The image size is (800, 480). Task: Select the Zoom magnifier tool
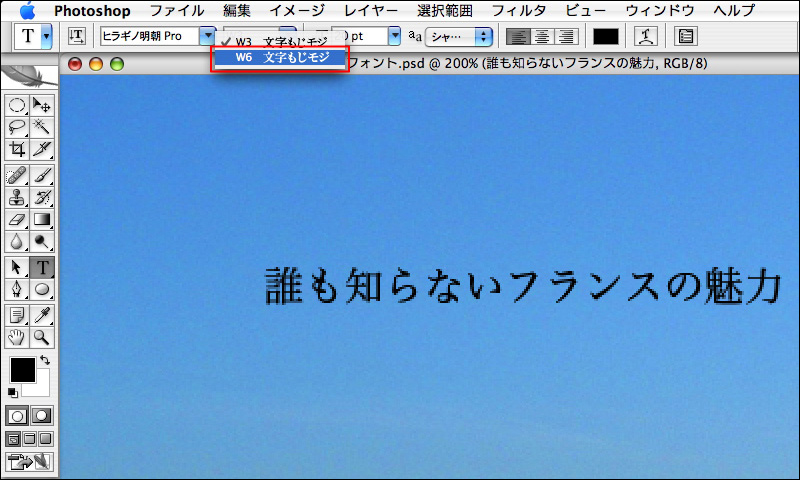coord(42,337)
